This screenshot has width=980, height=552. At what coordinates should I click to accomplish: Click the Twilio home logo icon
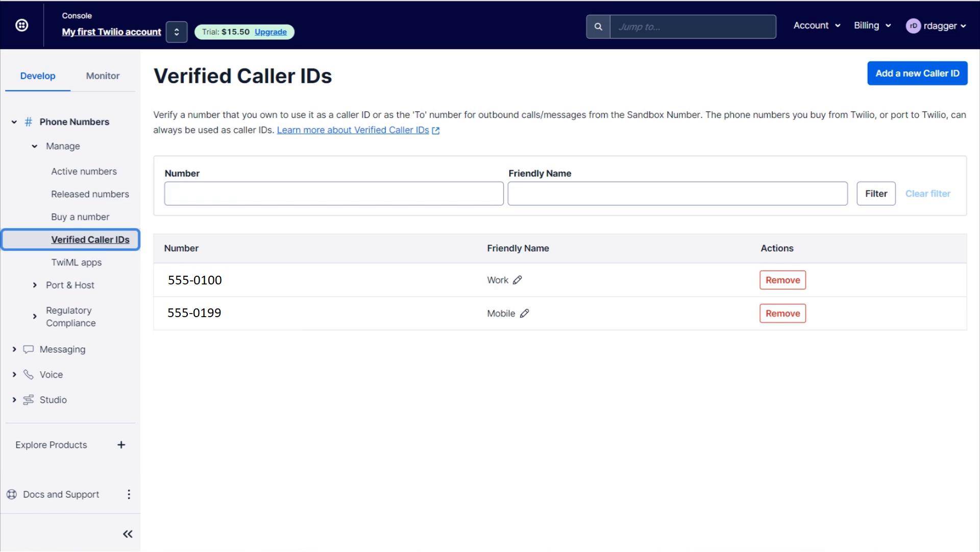tap(21, 25)
